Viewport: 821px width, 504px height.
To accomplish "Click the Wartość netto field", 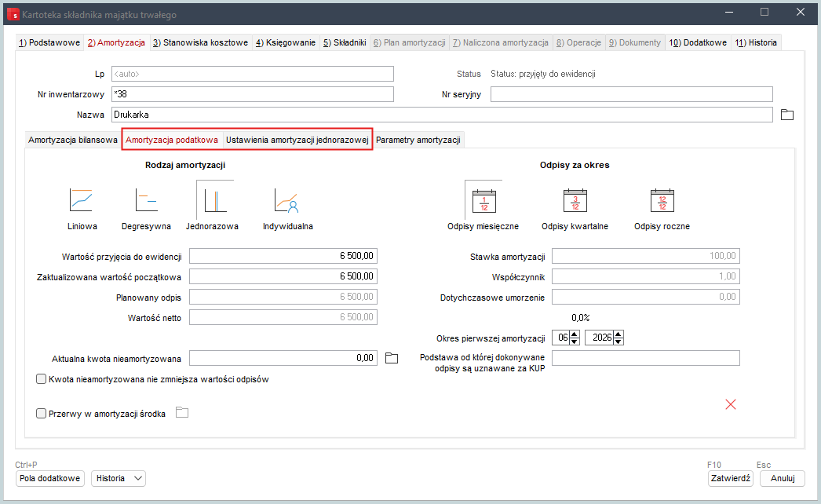I will [283, 317].
